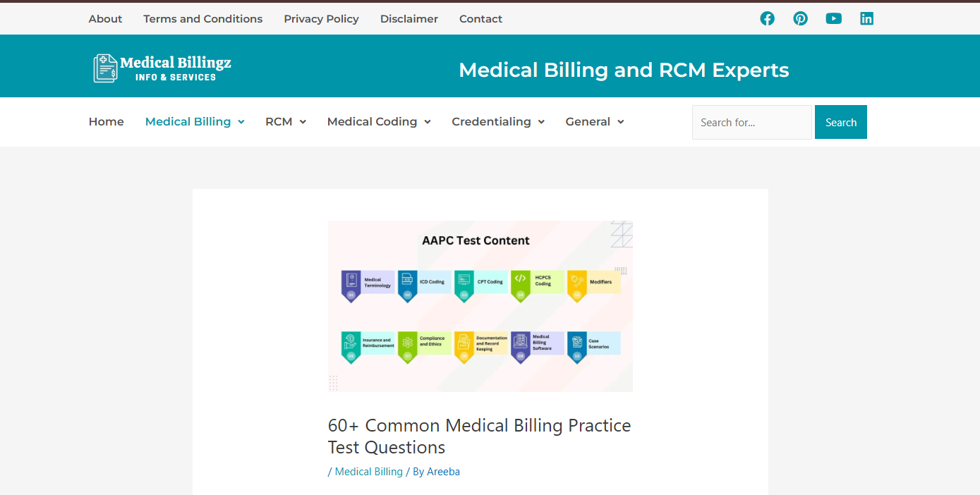Viewport: 980px width, 495px height.
Task: Focus the Search for... input field
Action: point(752,122)
